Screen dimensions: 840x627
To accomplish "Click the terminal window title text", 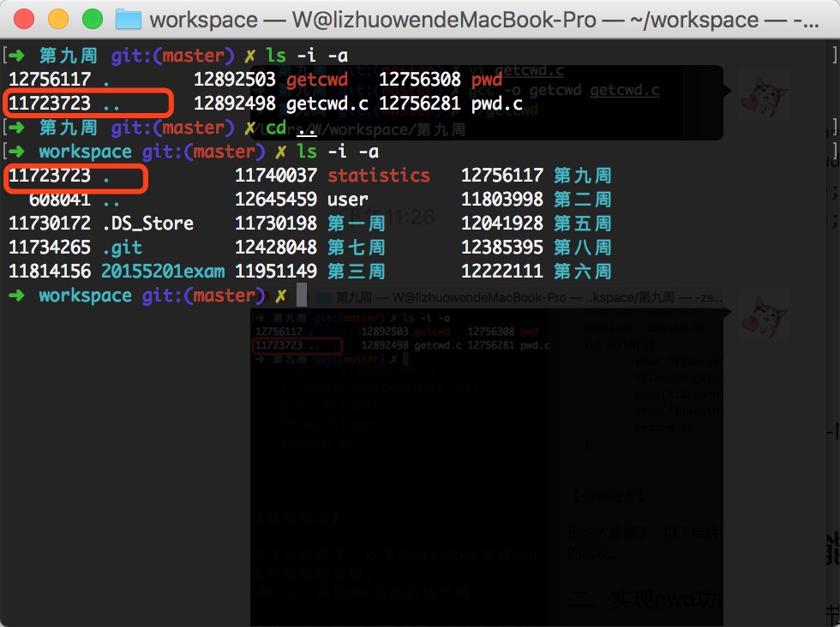I will 483,21.
